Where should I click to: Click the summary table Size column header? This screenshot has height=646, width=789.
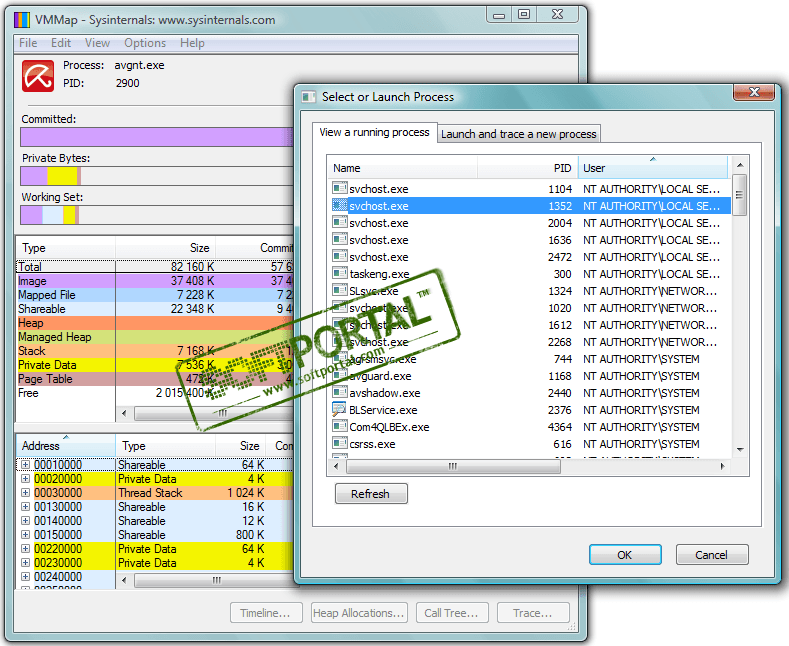(166, 248)
